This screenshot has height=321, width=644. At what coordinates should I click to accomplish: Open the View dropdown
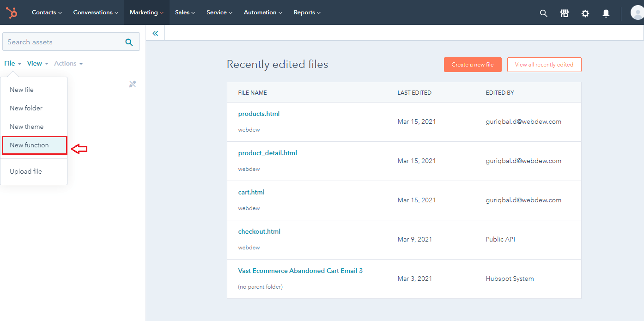point(37,63)
